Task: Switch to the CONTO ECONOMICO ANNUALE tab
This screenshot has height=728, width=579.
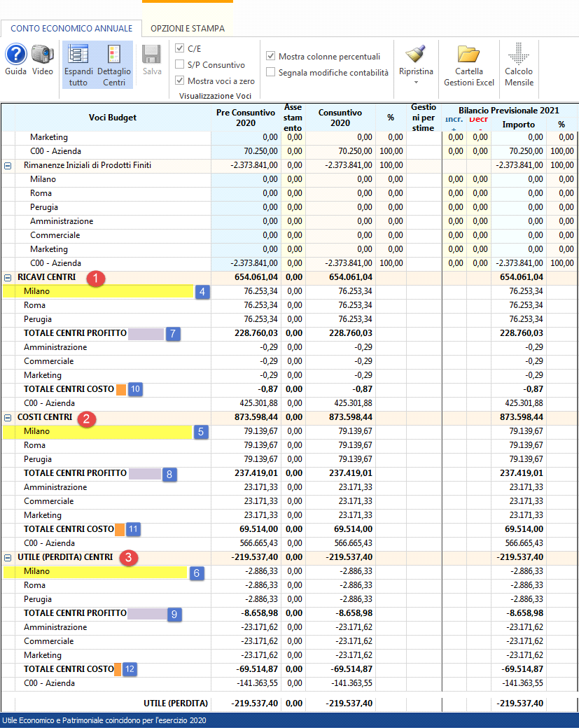Action: tap(71, 28)
